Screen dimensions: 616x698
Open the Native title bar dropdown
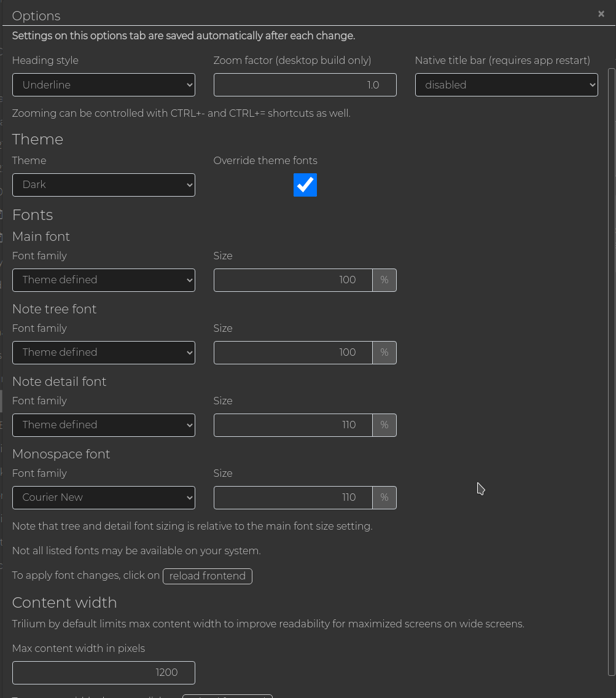click(507, 85)
